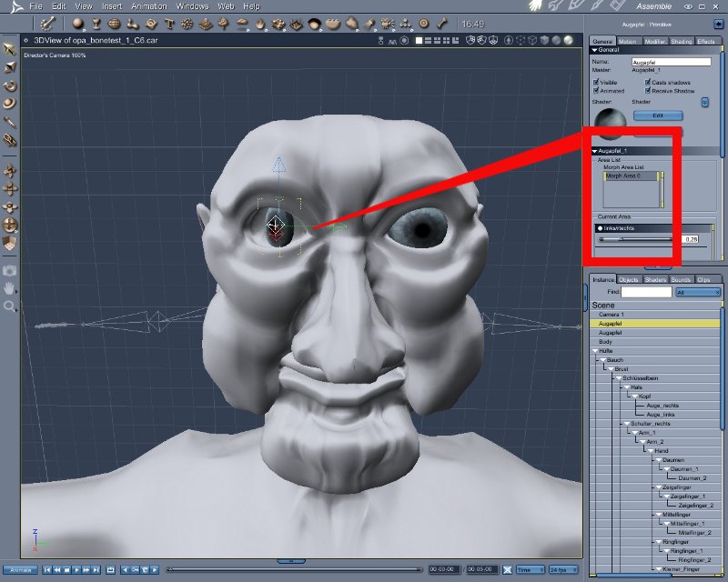Image resolution: width=728 pixels, height=582 pixels.
Task: Open the 24 fps dropdown
Action: coord(563,569)
